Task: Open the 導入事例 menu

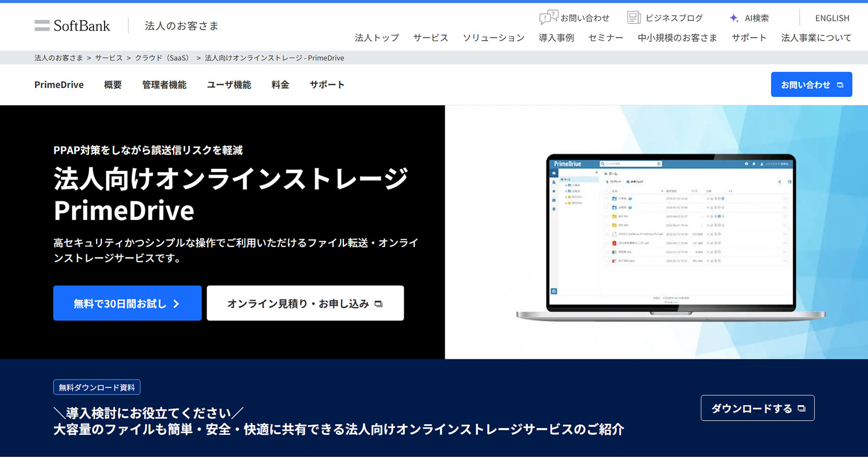Action: click(x=557, y=37)
